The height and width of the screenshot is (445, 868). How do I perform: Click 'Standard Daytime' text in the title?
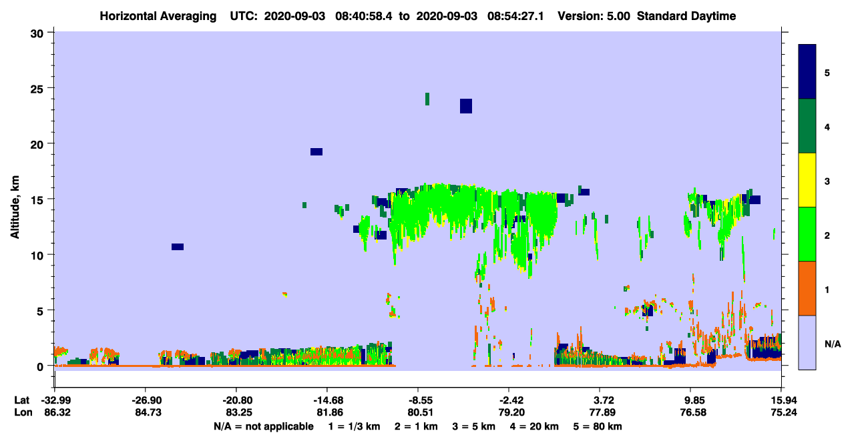(686, 16)
